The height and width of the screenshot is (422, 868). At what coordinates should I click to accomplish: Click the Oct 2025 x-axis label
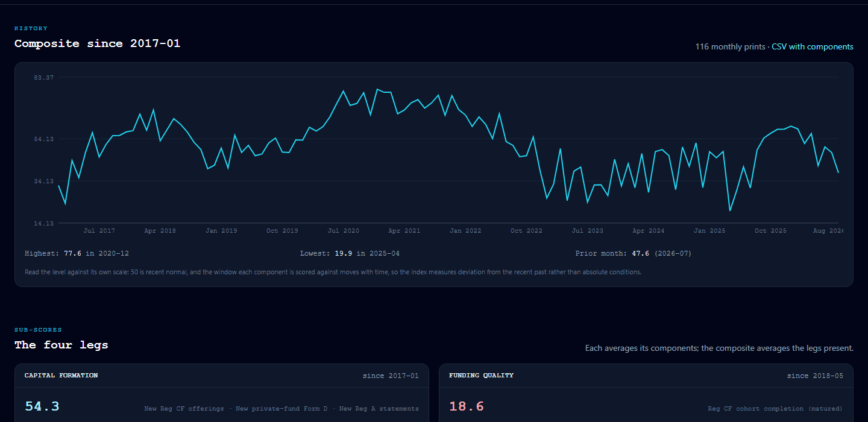tap(770, 231)
